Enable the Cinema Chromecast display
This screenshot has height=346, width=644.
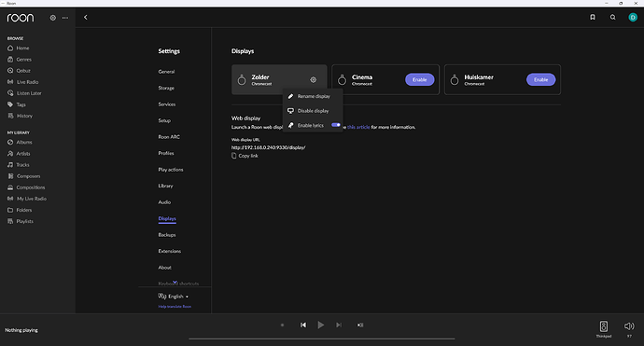[x=420, y=79]
